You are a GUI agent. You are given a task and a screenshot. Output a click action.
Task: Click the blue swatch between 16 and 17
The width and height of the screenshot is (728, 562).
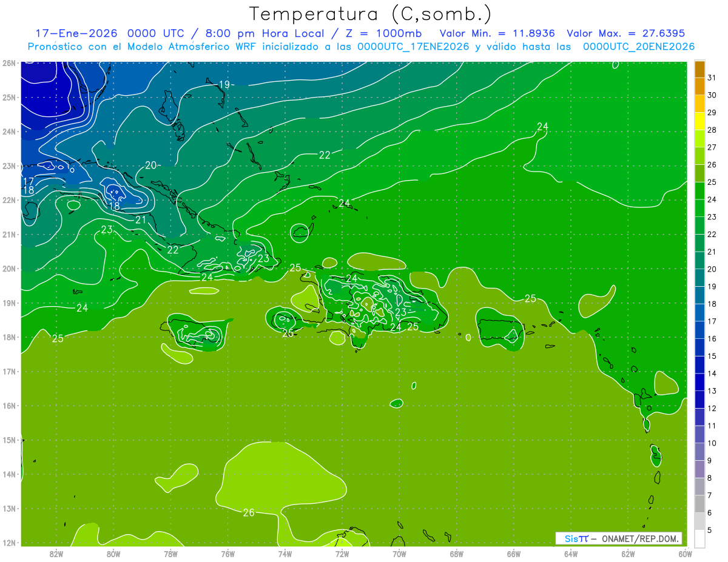coord(699,330)
